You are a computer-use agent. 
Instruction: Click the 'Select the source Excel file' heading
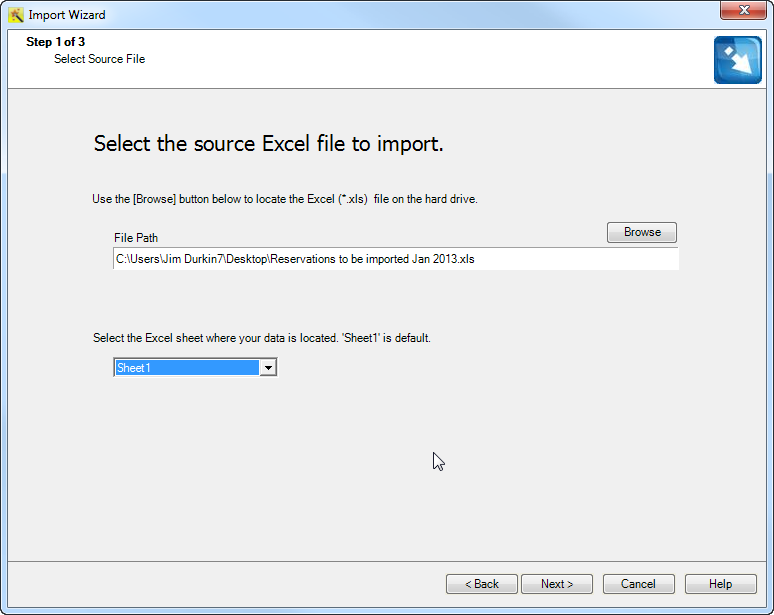coord(269,144)
